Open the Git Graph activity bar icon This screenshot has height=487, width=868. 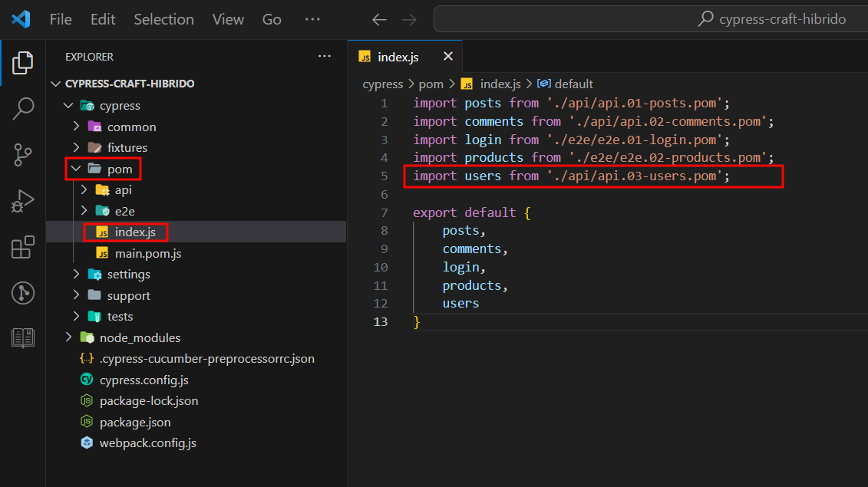click(x=23, y=293)
